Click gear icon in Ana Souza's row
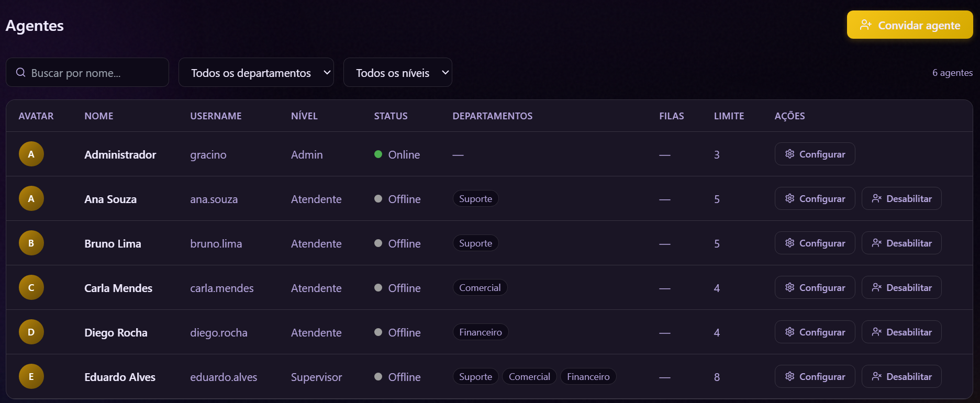 click(790, 199)
